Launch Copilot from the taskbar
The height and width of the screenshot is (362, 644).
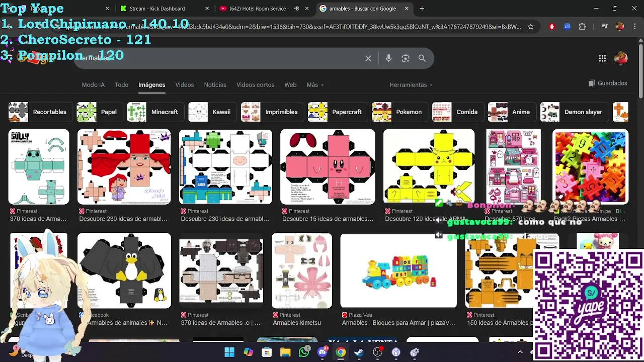(248, 352)
